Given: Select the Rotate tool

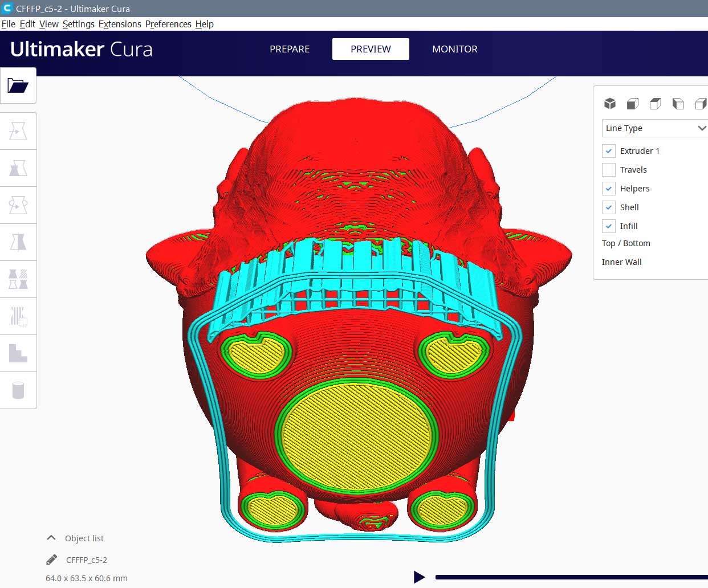Looking at the screenshot, I should click(18, 205).
